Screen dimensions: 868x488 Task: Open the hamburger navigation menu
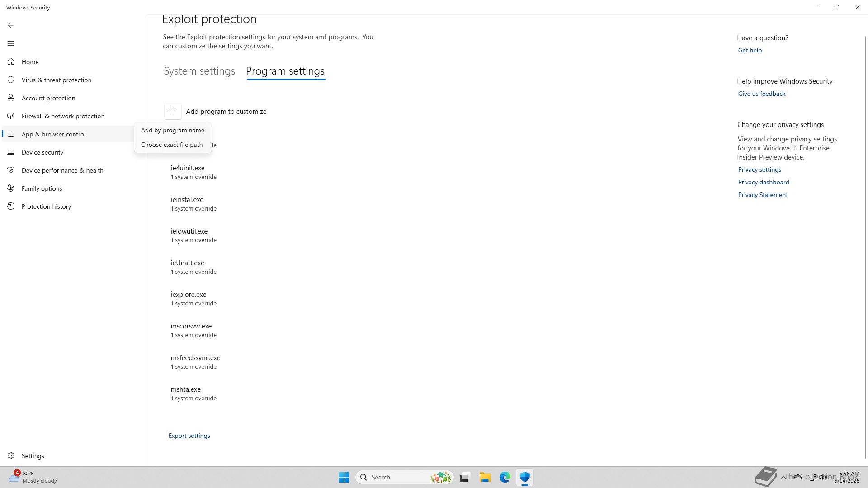11,43
